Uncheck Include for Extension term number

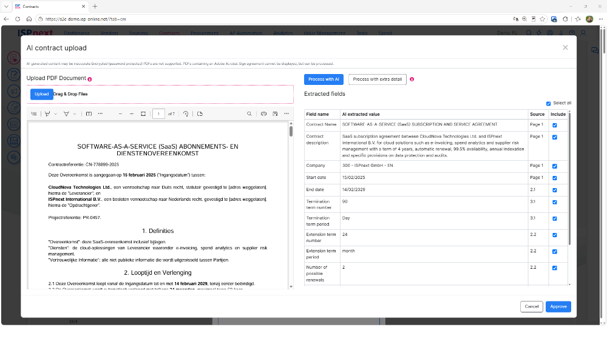555,235
